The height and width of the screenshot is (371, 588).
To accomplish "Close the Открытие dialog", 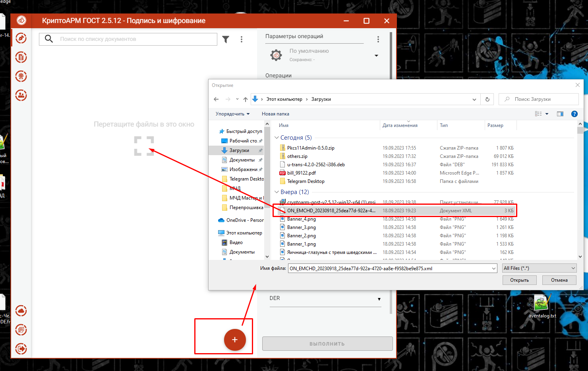I will [578, 85].
